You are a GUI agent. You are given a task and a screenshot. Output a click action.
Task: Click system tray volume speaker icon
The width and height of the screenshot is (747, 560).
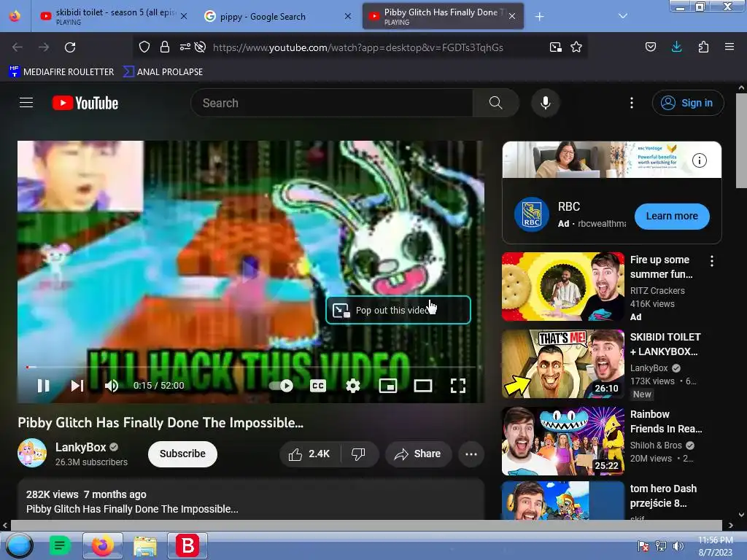678,546
